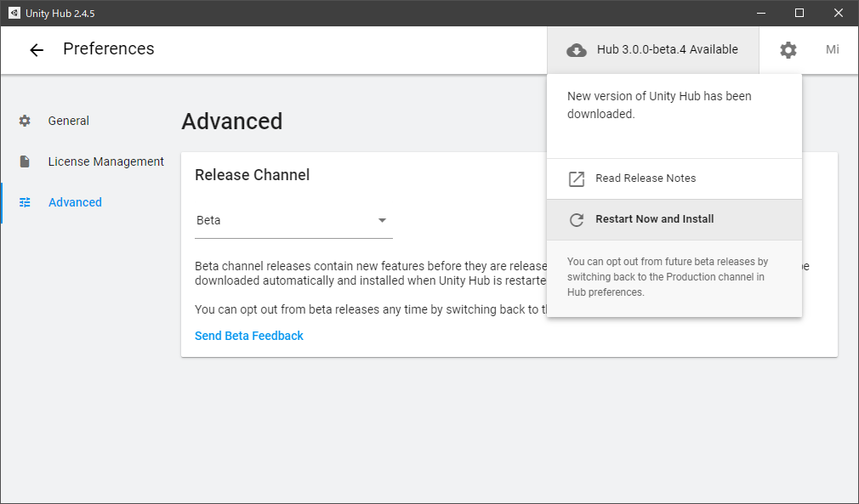Viewport: 859px width, 504px height.
Task: Go back using the arrow icon
Action: click(37, 50)
